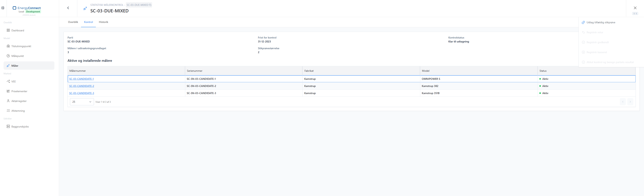
Task: Click serial number SC-SN-03-CANDIDATE-2
Action: (201, 86)
